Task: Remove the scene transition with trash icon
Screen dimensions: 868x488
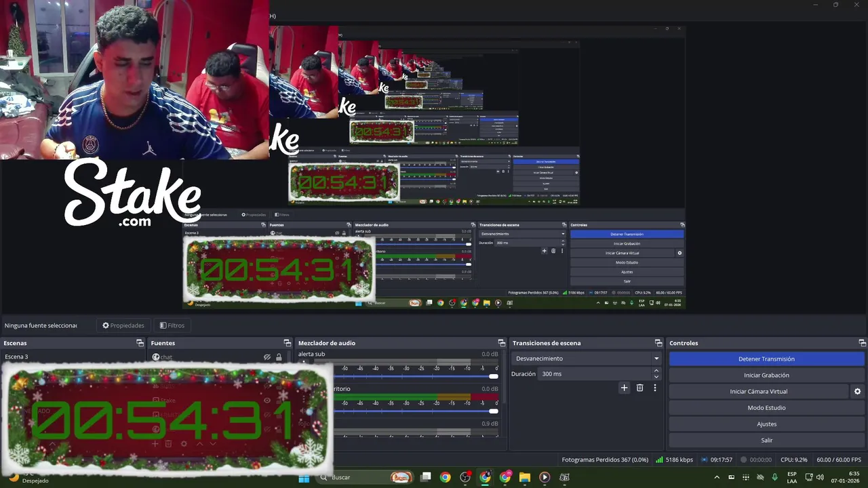Action: tap(639, 388)
